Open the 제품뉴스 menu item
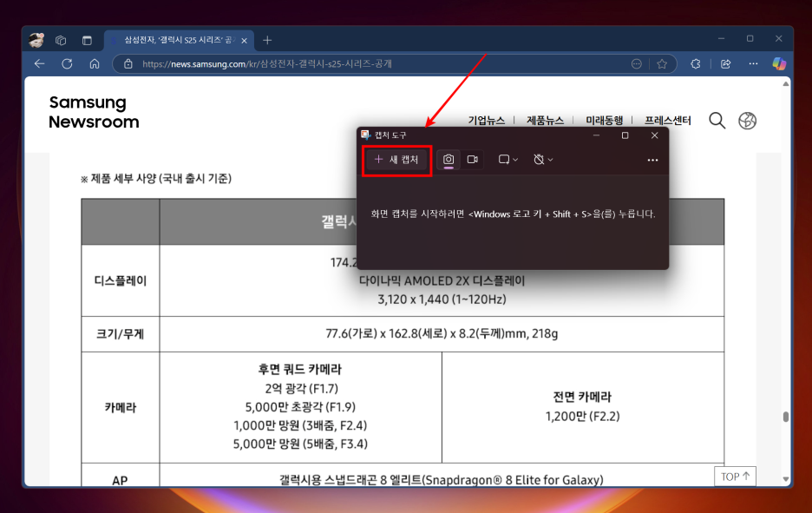This screenshot has height=513, width=812. coord(546,120)
